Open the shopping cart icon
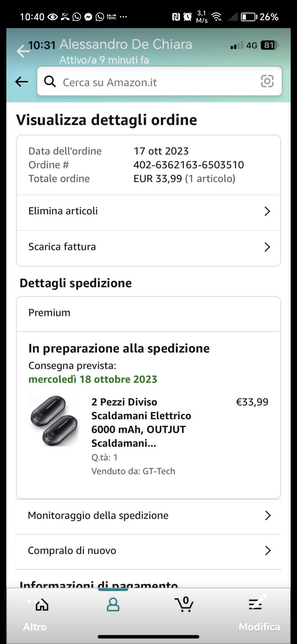 click(x=184, y=605)
